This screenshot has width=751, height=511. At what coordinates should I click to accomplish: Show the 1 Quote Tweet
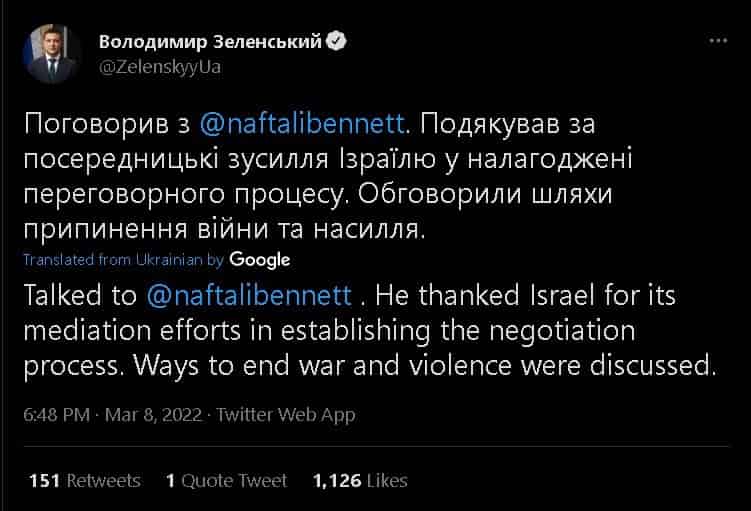[x=227, y=481]
